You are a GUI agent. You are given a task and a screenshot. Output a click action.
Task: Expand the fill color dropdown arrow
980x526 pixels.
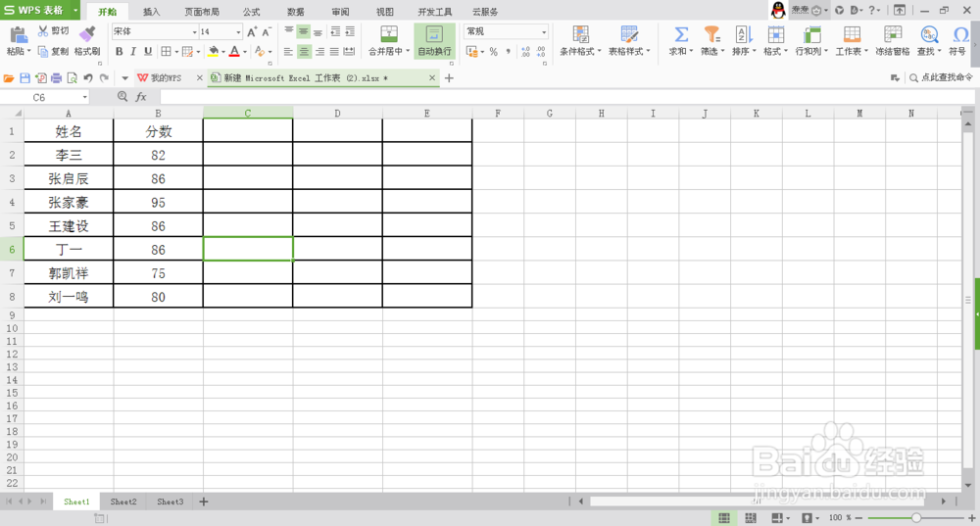(x=223, y=52)
